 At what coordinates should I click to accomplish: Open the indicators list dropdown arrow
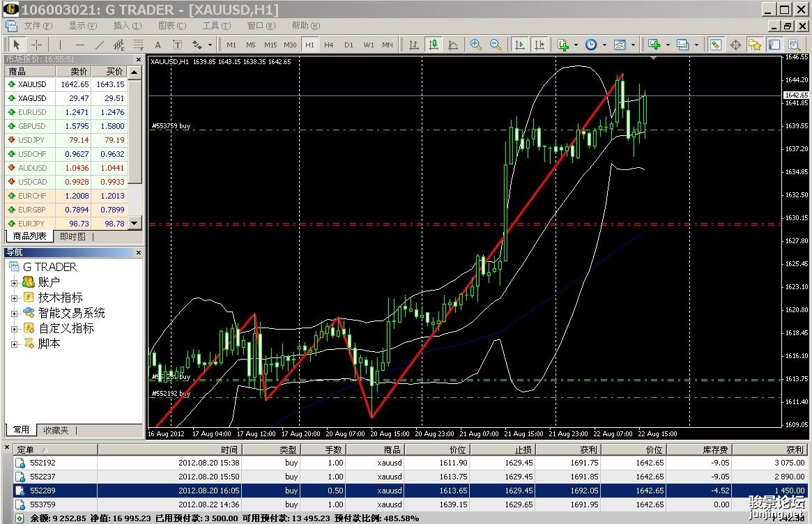[576, 45]
